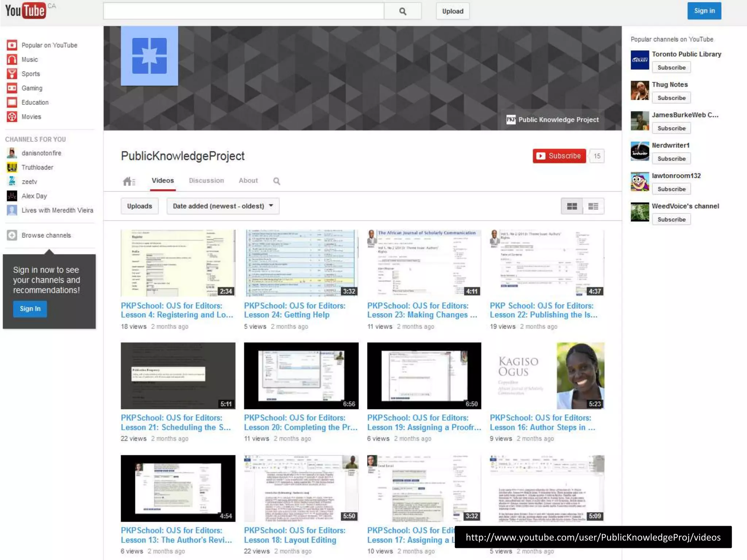Open the Thug Notes channel name link
The width and height of the screenshot is (747, 560).
point(670,85)
